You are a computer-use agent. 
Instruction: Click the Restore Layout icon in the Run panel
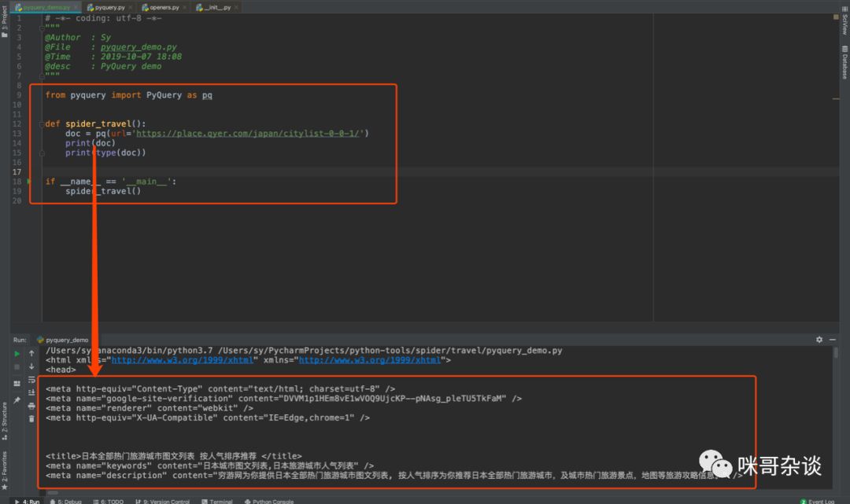(x=17, y=383)
